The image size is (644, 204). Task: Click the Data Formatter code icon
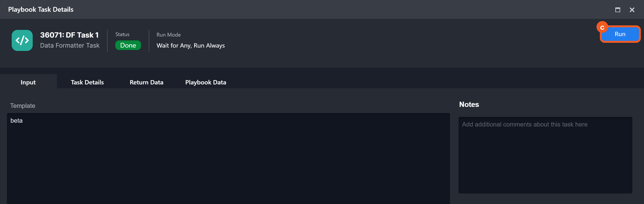point(22,40)
